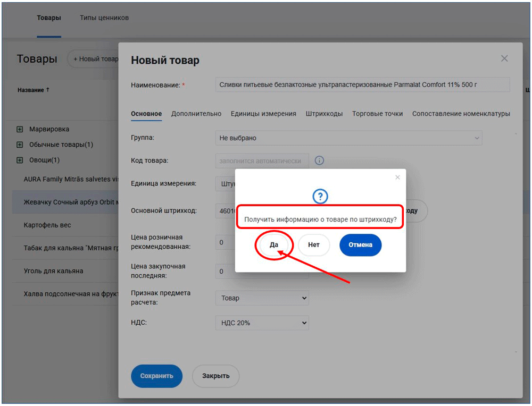This screenshot has width=532, height=406.
Task: Click the Наименование text field
Action: point(362,85)
